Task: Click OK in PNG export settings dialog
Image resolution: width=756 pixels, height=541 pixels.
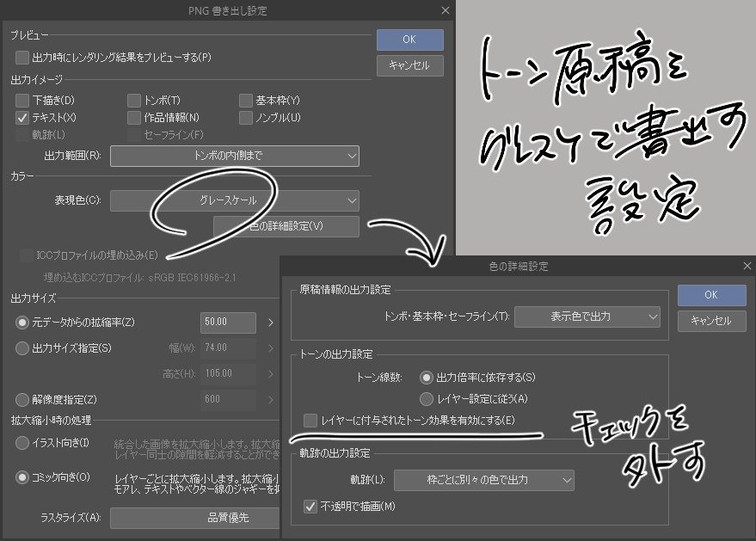Action: (x=409, y=40)
